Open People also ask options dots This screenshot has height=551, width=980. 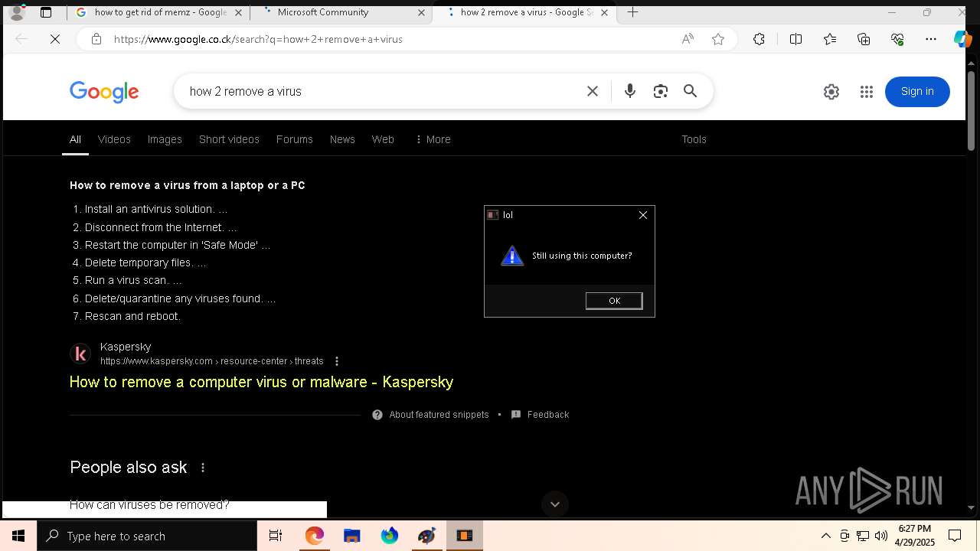click(203, 468)
